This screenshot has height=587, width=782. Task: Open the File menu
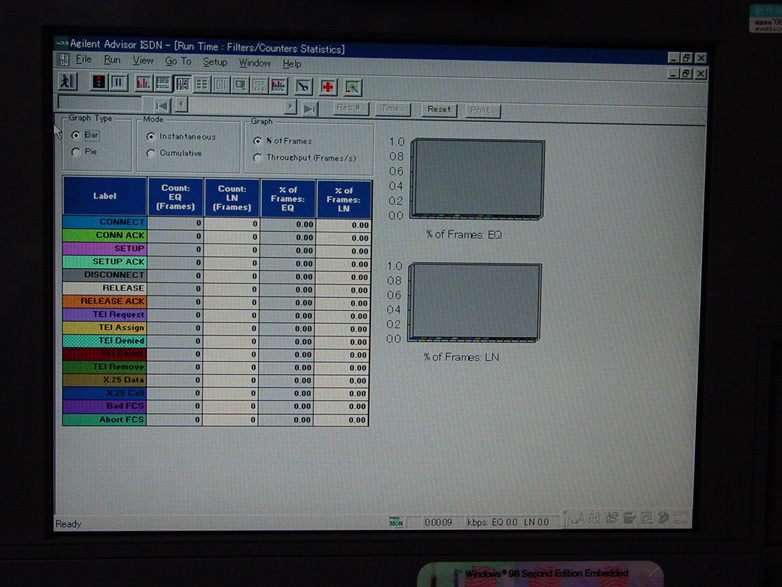(83, 59)
